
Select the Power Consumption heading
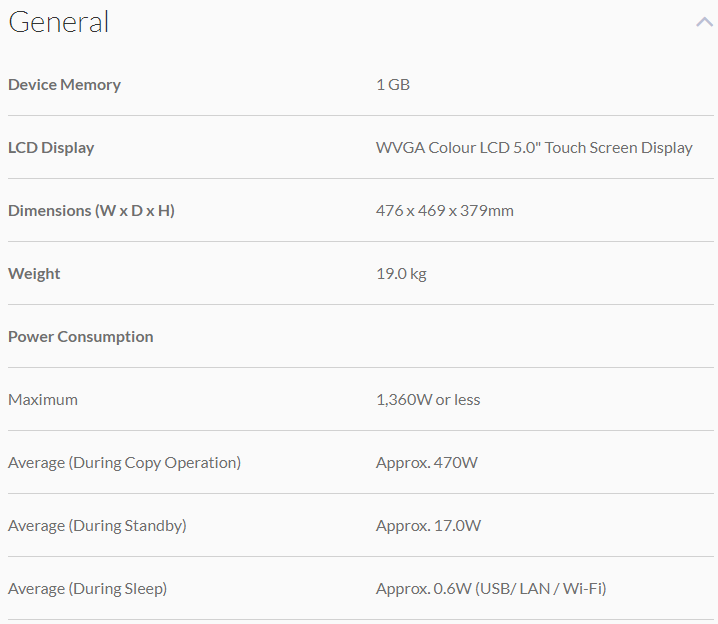pyautogui.click(x=81, y=337)
